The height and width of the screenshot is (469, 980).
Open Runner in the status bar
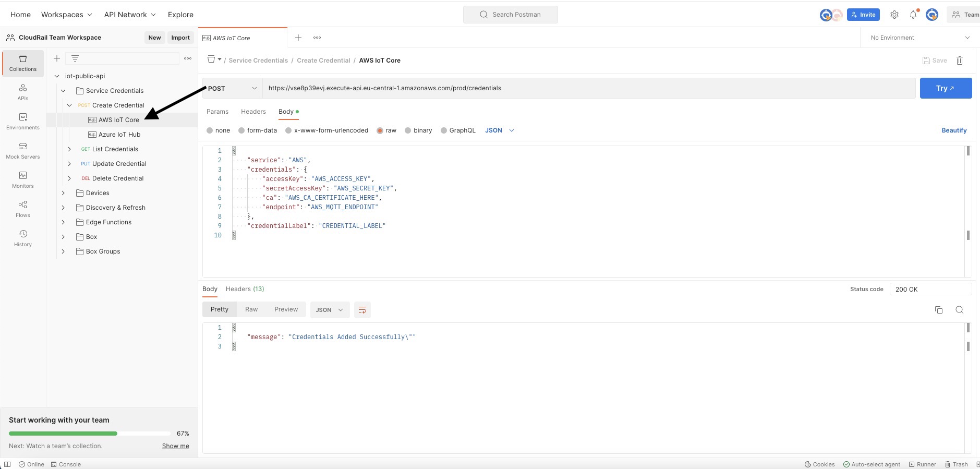922,464
